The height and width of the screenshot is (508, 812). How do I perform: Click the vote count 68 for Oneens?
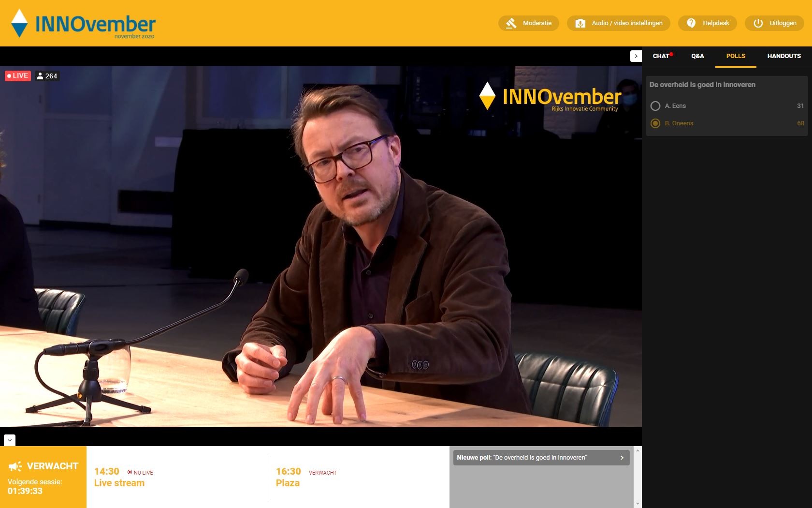tap(800, 123)
